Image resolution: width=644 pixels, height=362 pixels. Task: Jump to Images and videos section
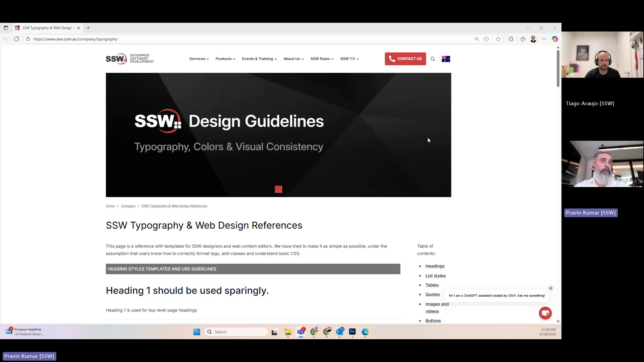tap(437, 308)
